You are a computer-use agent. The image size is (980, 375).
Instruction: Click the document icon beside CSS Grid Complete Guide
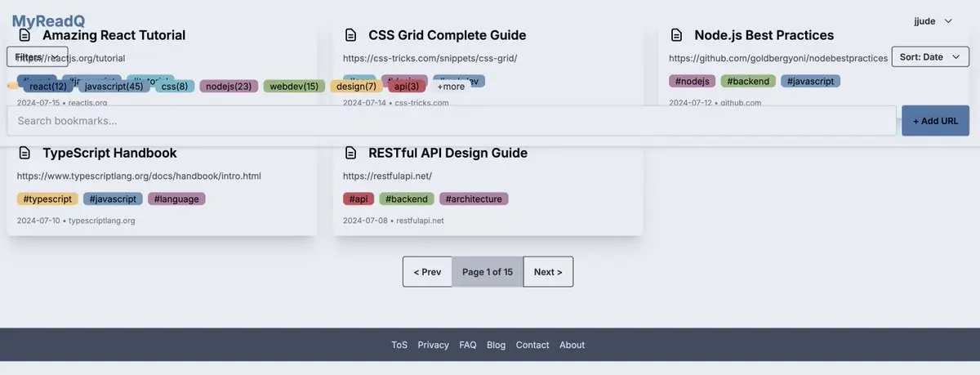350,35
